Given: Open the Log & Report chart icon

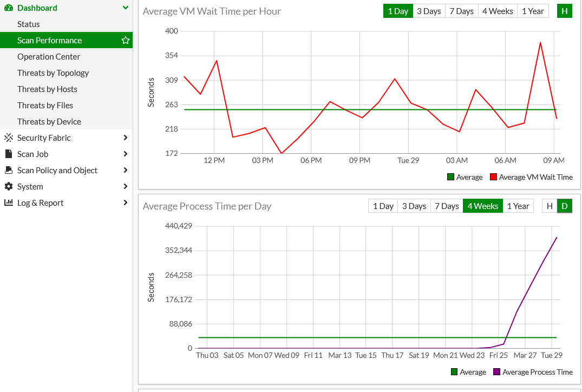Looking at the screenshot, I should point(9,202).
